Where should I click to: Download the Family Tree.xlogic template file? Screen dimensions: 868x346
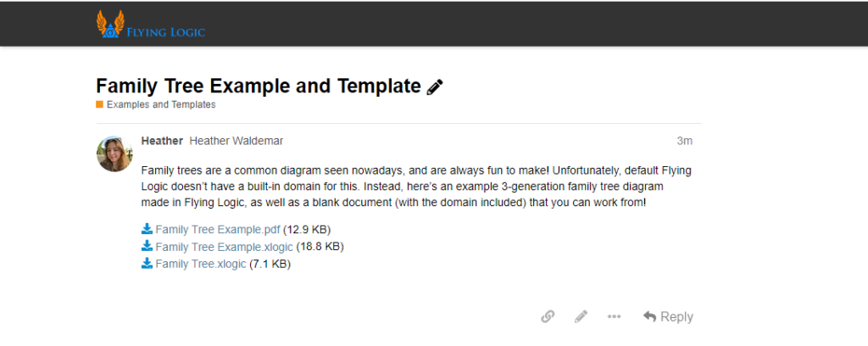click(x=201, y=264)
